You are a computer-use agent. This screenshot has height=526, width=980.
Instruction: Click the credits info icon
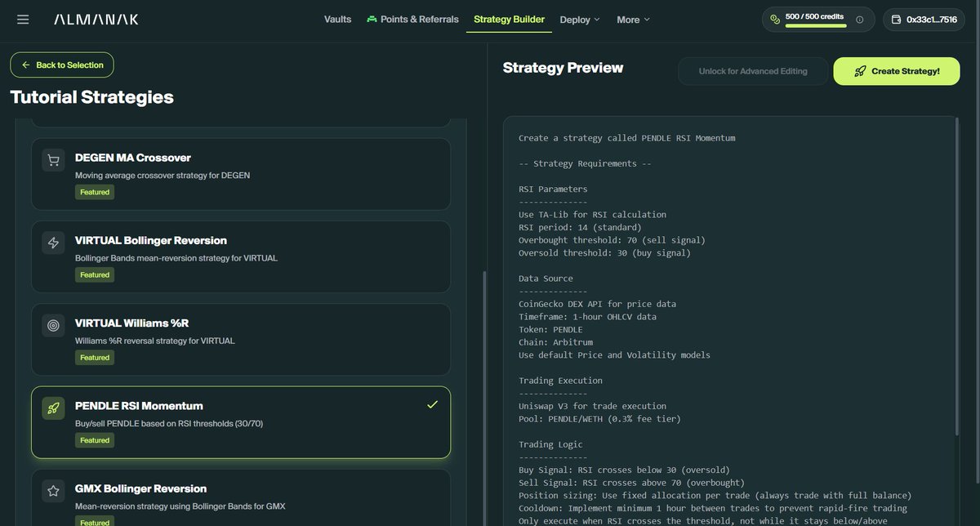coord(860,20)
